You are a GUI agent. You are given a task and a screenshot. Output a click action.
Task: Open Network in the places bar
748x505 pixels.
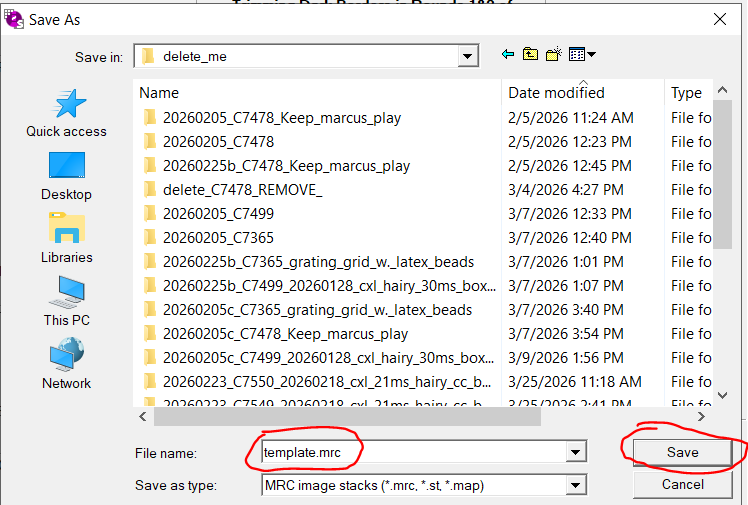(66, 364)
